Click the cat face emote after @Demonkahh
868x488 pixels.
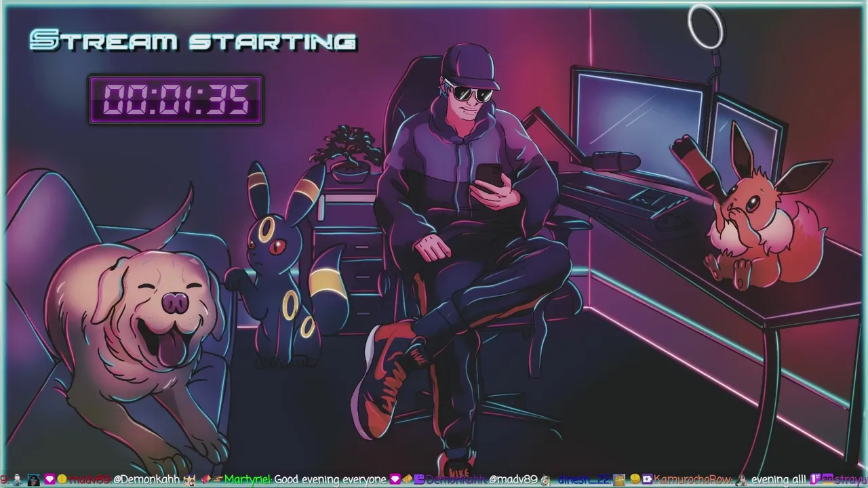(189, 480)
